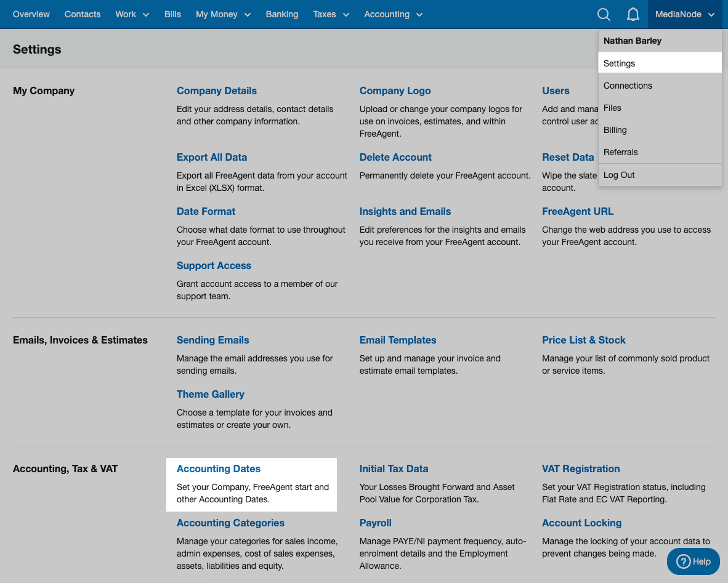This screenshot has width=728, height=583.
Task: Open Files from the account menu
Action: click(612, 108)
